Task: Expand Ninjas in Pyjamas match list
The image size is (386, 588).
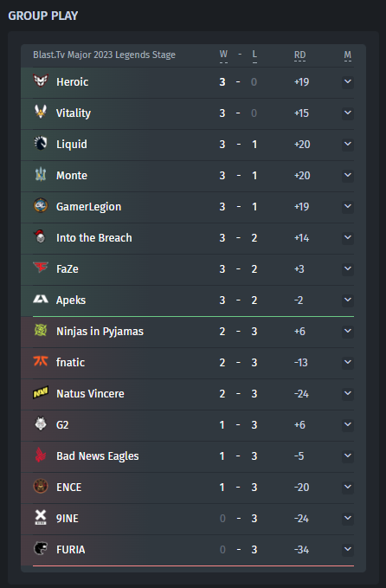Action: coord(348,331)
